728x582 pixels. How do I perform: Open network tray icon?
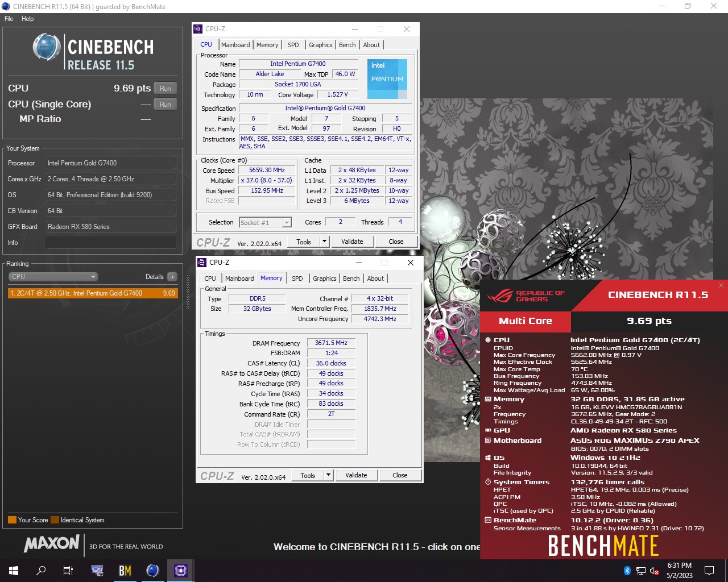pos(641,570)
